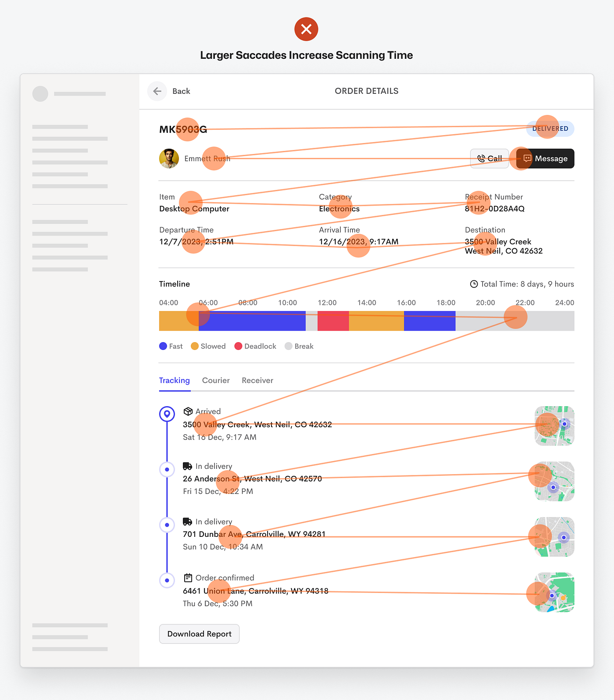Call the courier with the Call button
Viewport: 614px width, 700px height.
[x=489, y=159]
